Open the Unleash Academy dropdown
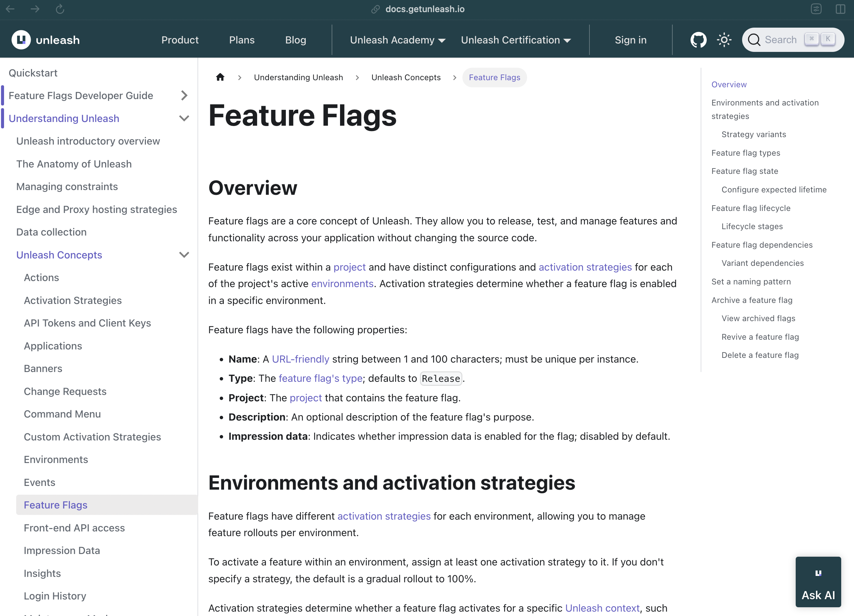The height and width of the screenshot is (616, 854). tap(397, 40)
